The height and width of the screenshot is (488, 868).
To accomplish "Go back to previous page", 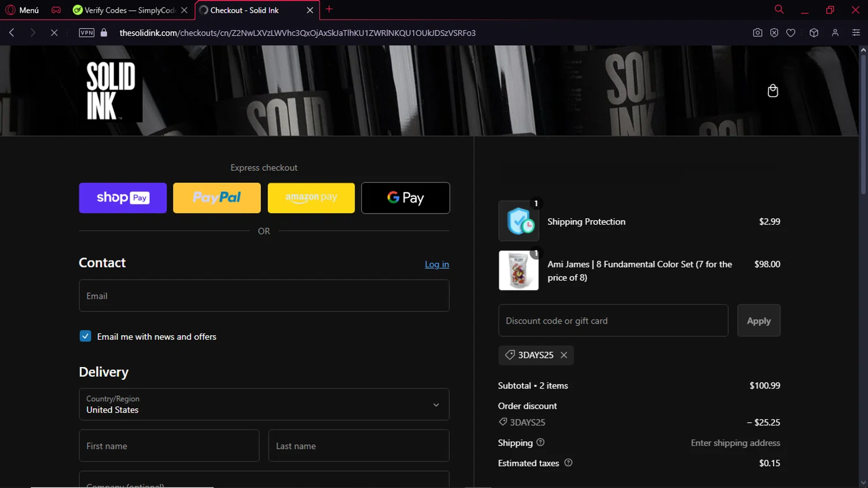I will click(x=12, y=33).
